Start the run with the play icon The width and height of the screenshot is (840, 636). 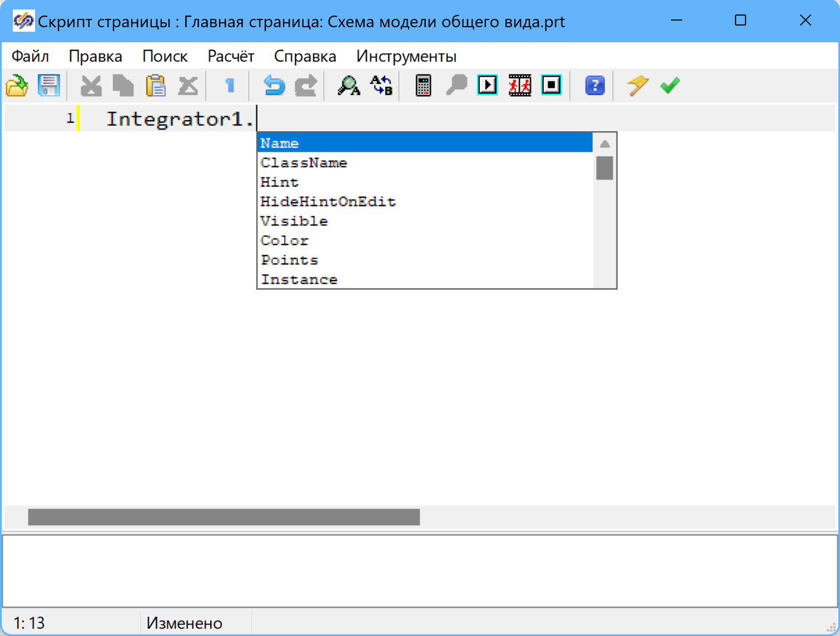click(x=488, y=85)
